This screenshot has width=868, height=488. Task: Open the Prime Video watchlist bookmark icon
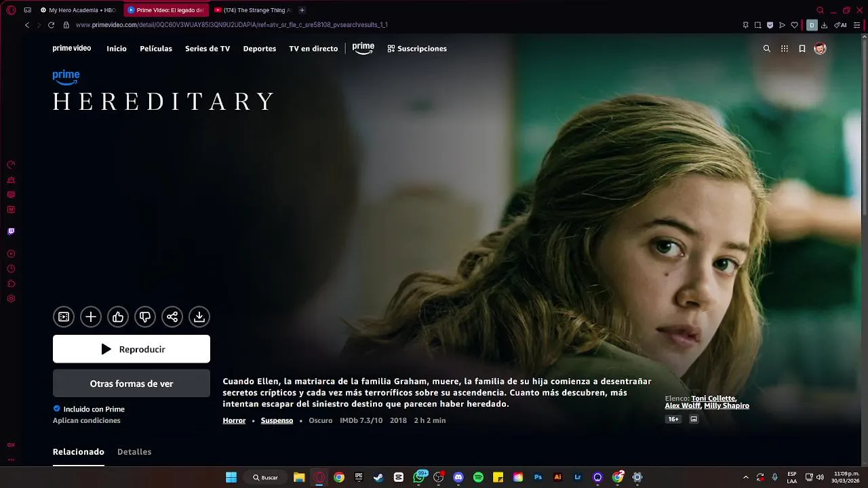[802, 49]
